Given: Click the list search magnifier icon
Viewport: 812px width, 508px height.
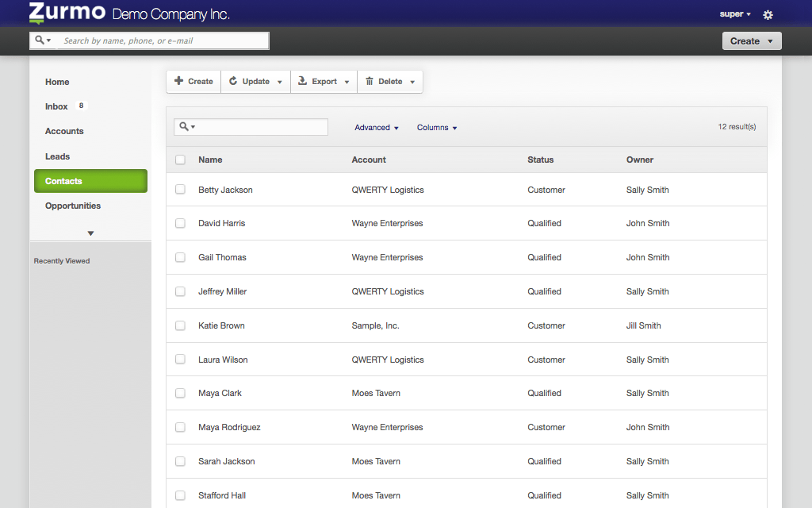Looking at the screenshot, I should tap(184, 127).
